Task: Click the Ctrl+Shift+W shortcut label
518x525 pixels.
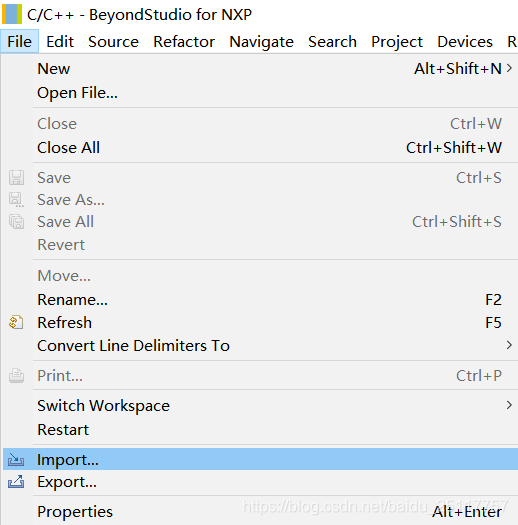Action: pos(454,148)
